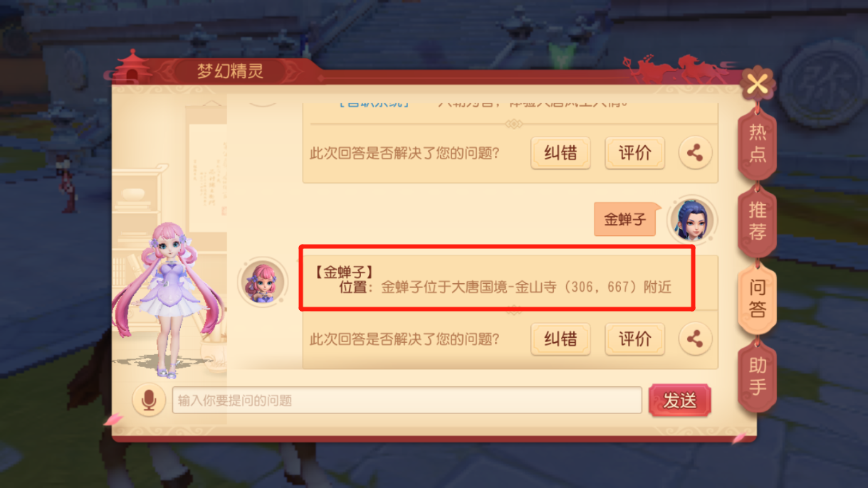
Task: Click the share icon in the upper answer
Action: pyautogui.click(x=695, y=153)
